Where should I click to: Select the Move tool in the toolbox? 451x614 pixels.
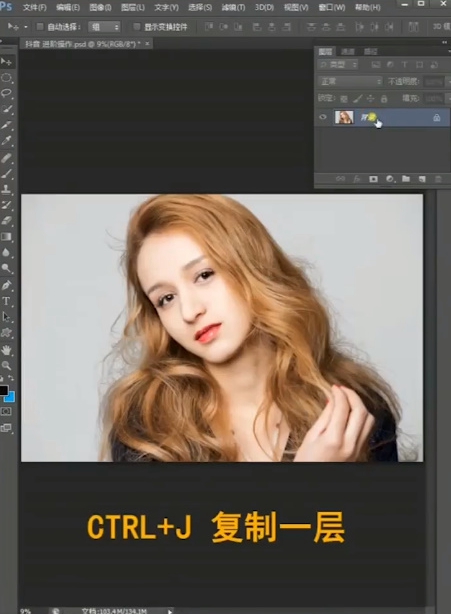tap(7, 62)
